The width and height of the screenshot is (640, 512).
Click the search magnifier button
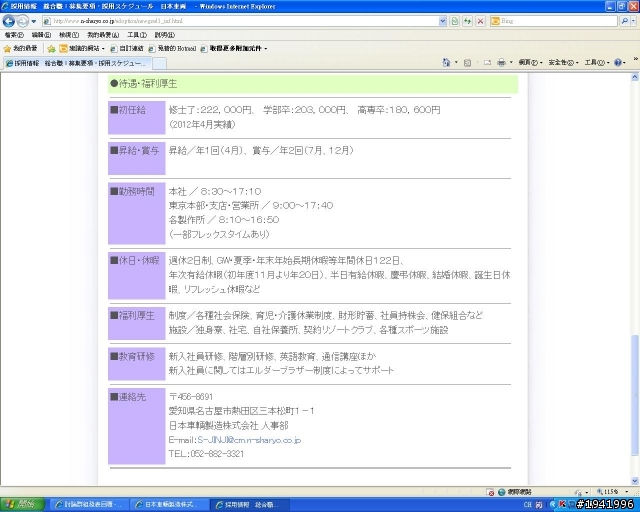tap(623, 21)
